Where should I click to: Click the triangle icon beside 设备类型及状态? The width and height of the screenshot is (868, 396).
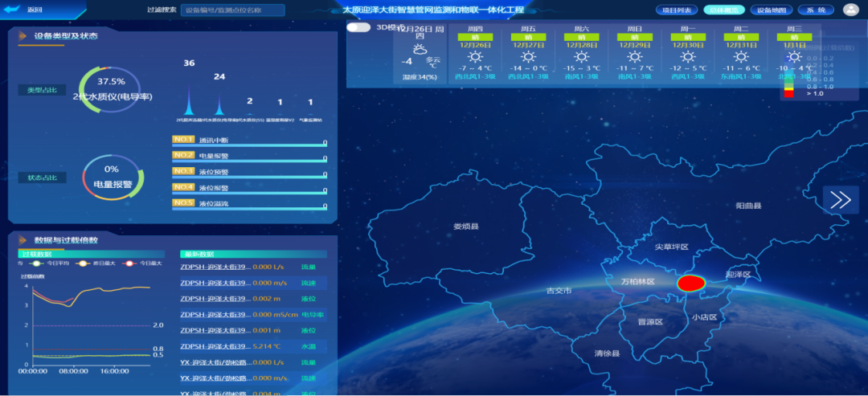point(23,36)
